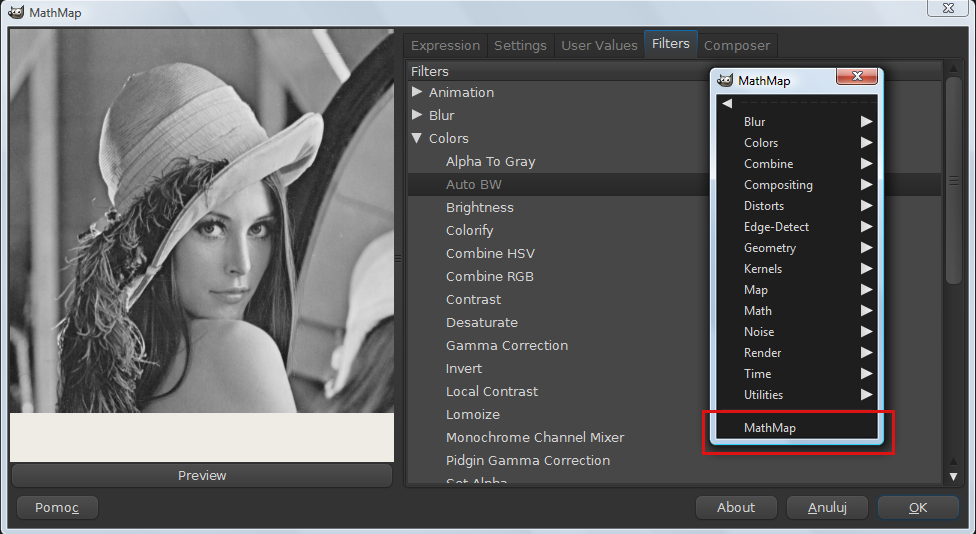Switch to the Settings tab
Image resolution: width=976 pixels, height=534 pixels.
tap(520, 45)
